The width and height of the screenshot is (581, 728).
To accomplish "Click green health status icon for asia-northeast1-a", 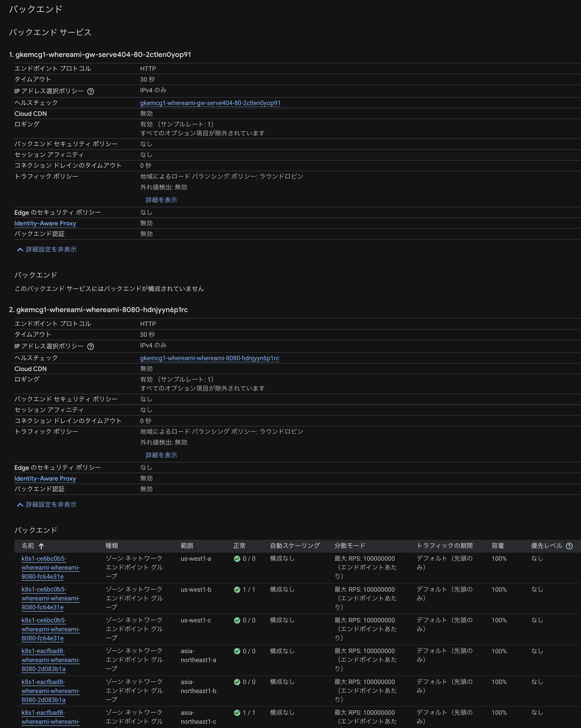I will click(x=237, y=651).
